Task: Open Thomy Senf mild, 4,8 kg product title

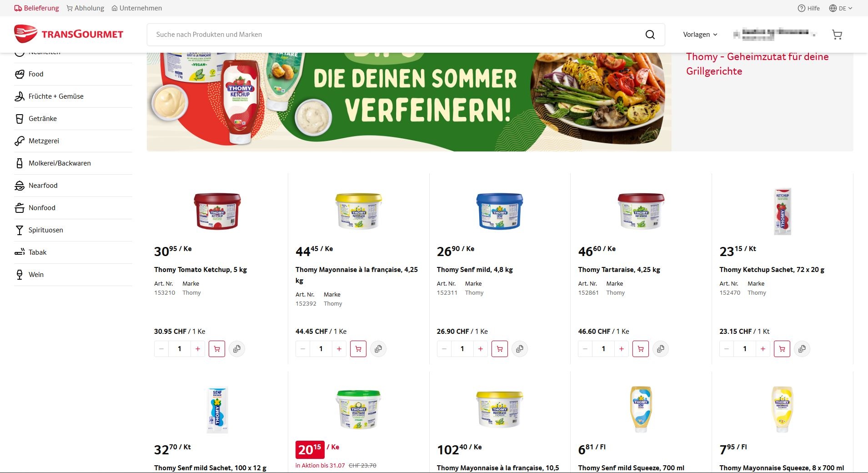Action: point(475,270)
